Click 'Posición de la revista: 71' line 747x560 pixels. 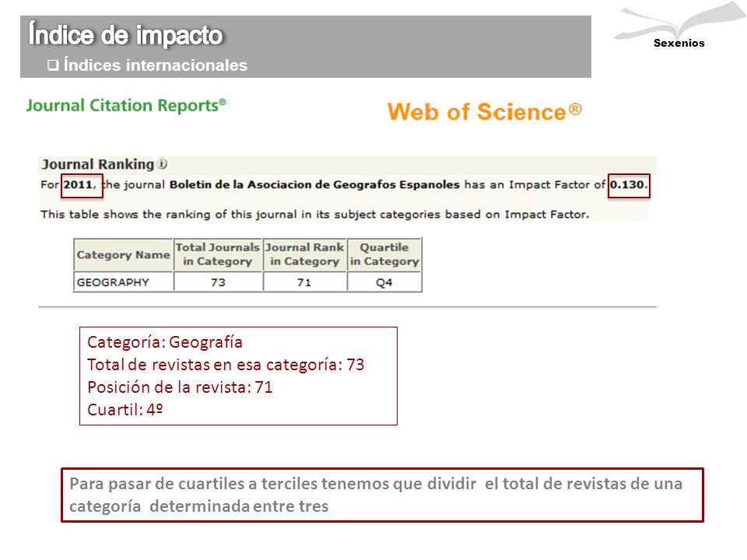tap(180, 387)
